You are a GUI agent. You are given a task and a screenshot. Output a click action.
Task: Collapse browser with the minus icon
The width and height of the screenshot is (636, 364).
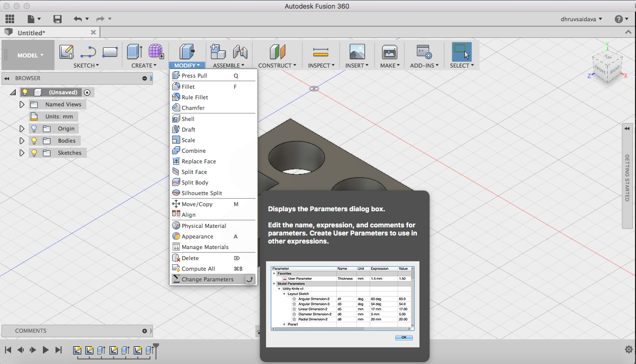(x=144, y=78)
